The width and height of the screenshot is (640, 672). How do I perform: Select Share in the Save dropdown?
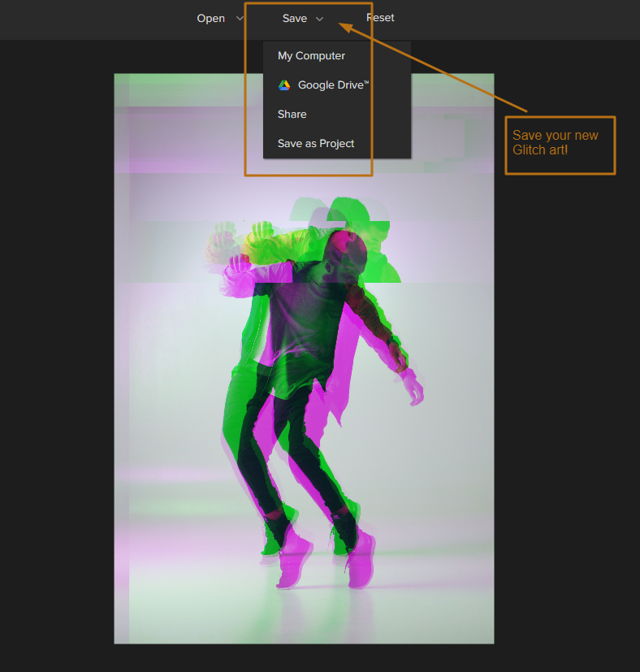coord(292,115)
